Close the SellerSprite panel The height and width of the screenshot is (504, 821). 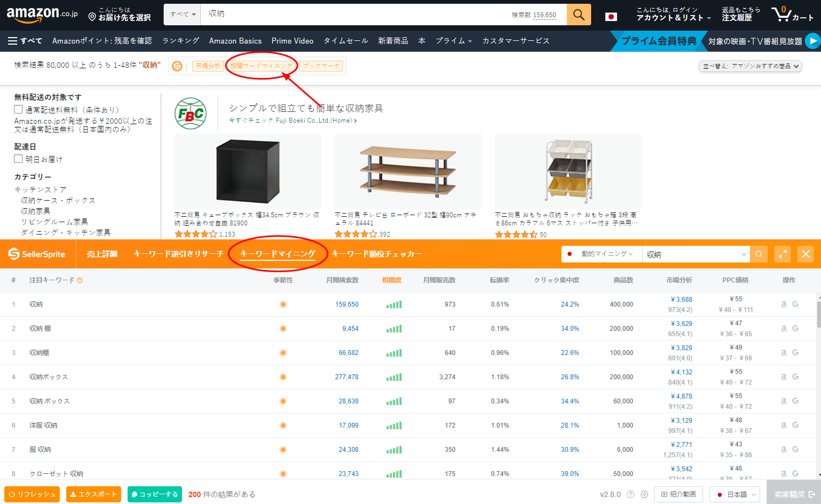coord(806,254)
